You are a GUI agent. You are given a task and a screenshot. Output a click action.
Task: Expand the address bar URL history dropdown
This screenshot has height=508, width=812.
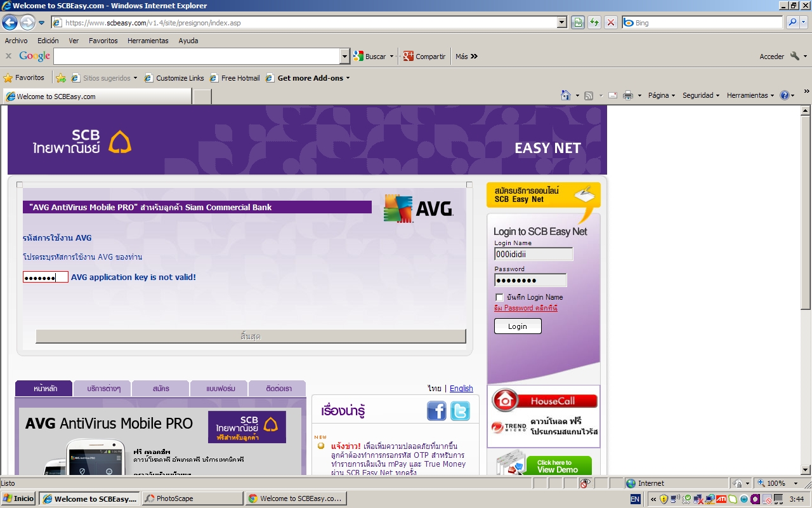[x=562, y=22]
